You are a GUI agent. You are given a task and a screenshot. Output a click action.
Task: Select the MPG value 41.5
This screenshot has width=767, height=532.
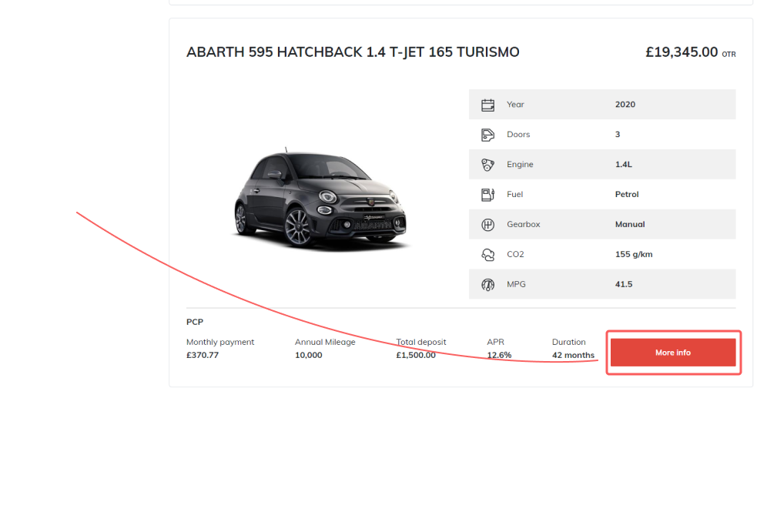624,285
